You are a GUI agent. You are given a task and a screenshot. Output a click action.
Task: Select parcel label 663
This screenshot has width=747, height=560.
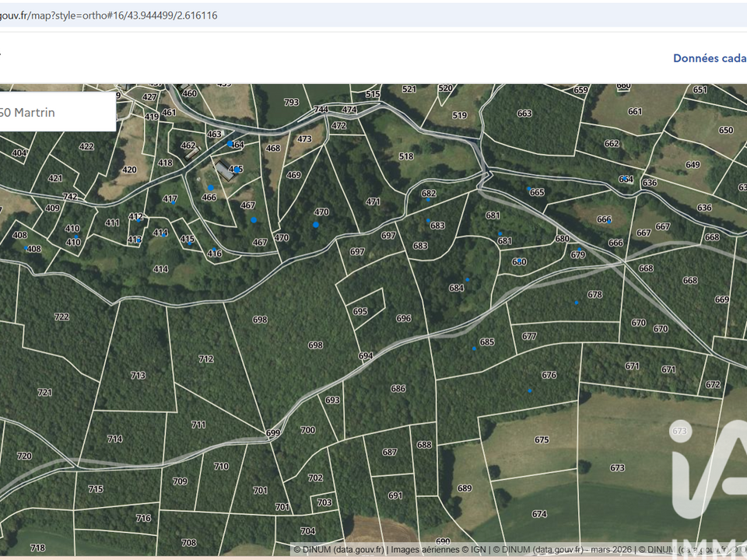(524, 114)
